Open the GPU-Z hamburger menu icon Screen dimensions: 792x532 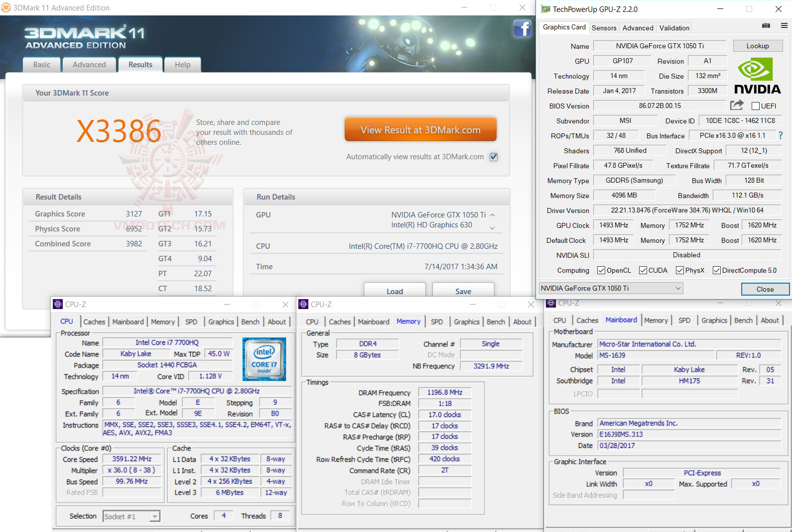[784, 25]
